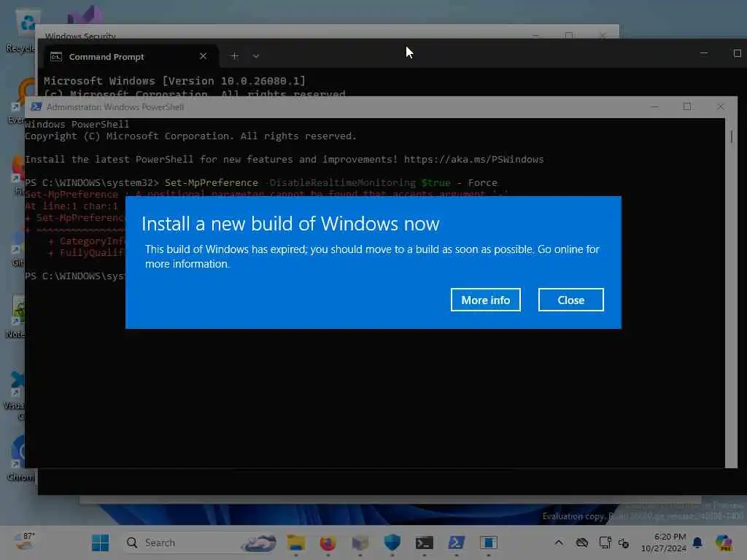Dismiss the expiry dialog with Close

point(570,300)
